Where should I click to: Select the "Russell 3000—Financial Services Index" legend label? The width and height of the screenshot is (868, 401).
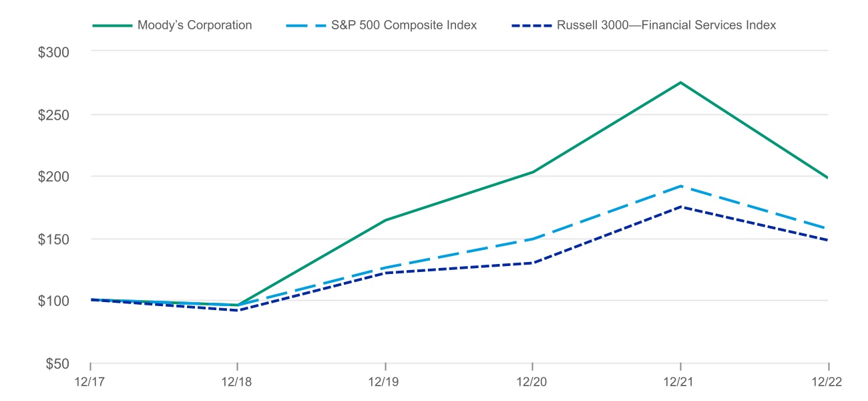(666, 25)
